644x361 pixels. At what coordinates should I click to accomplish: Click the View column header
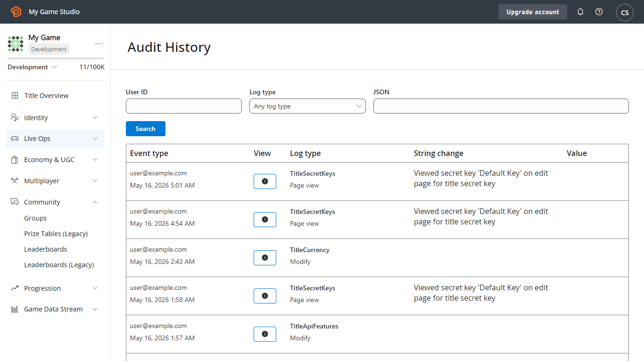(x=262, y=153)
